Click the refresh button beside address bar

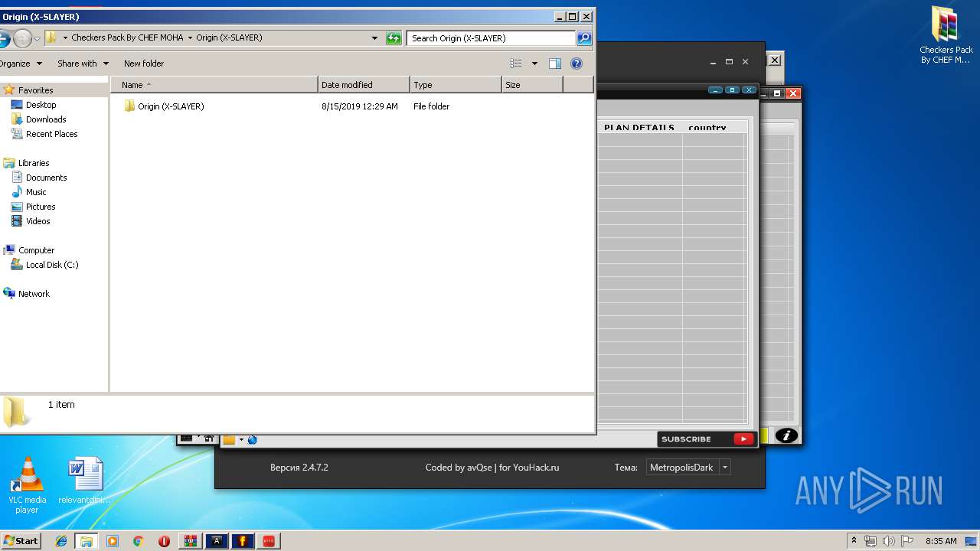click(394, 38)
